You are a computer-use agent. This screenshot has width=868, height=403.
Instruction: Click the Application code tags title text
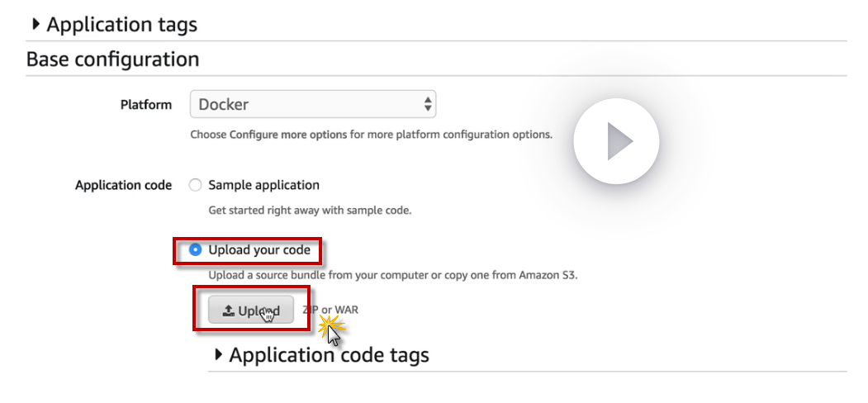329,355
